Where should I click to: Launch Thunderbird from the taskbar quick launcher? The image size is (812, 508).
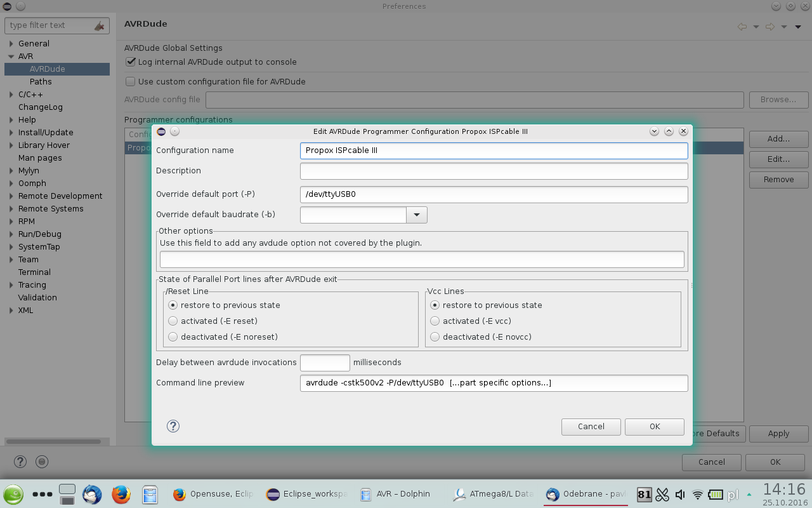click(x=92, y=494)
